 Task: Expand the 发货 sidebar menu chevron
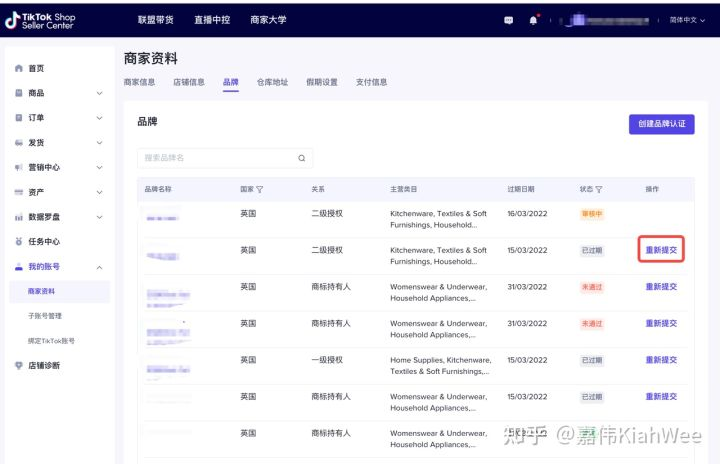click(x=99, y=143)
